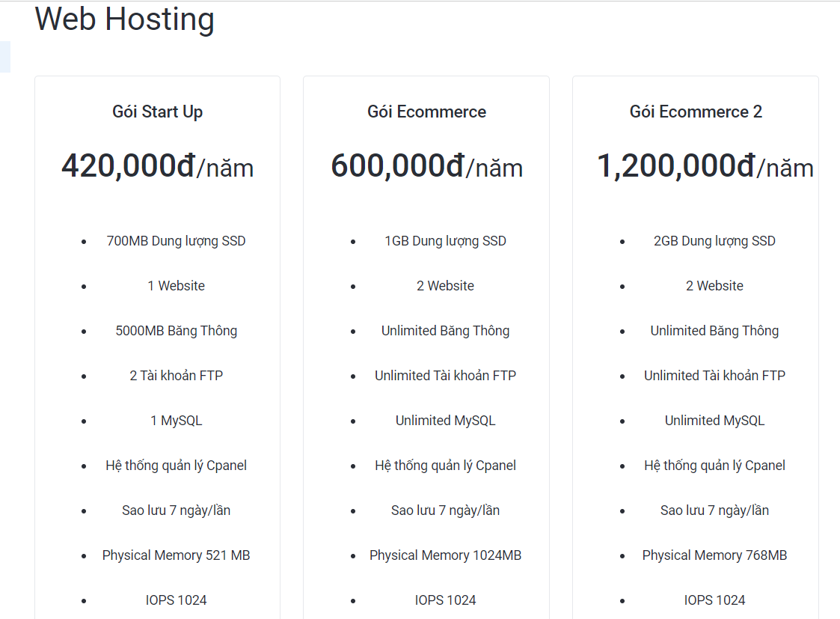
Task: Click the 2GB Dung lượng SSD feature
Action: tap(714, 241)
